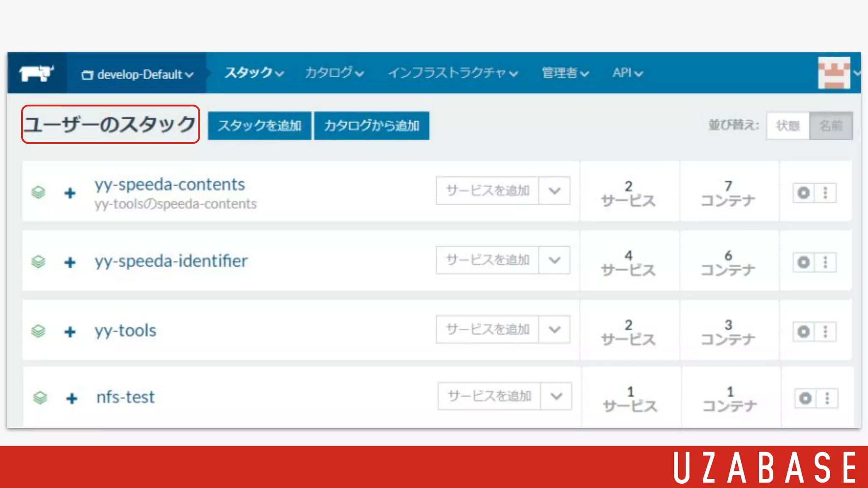
Task: Open the yy-speeda-identifier stack link
Action: click(x=171, y=261)
